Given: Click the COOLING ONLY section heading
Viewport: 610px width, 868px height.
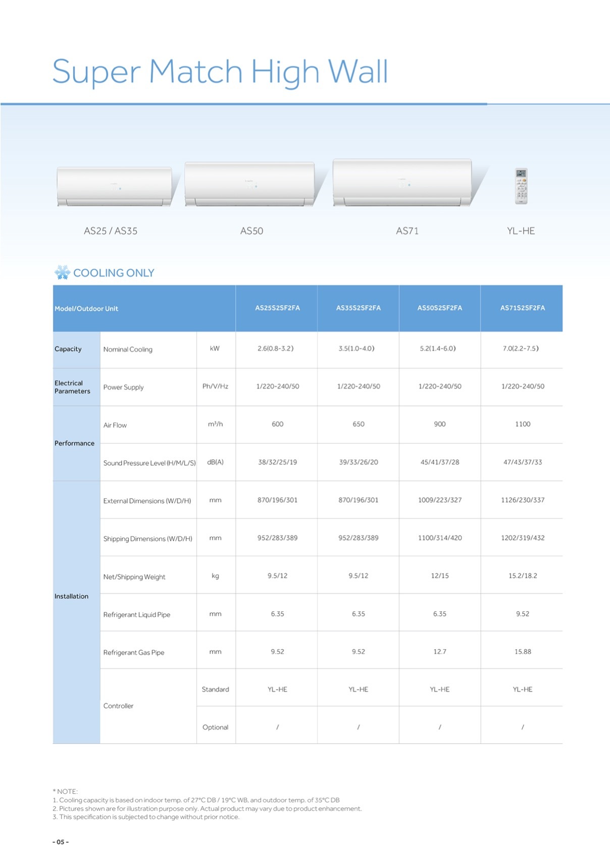Looking at the screenshot, I should pos(114,273).
